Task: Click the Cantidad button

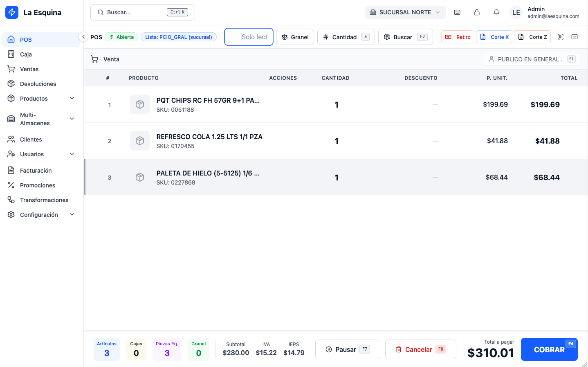Action: point(346,37)
